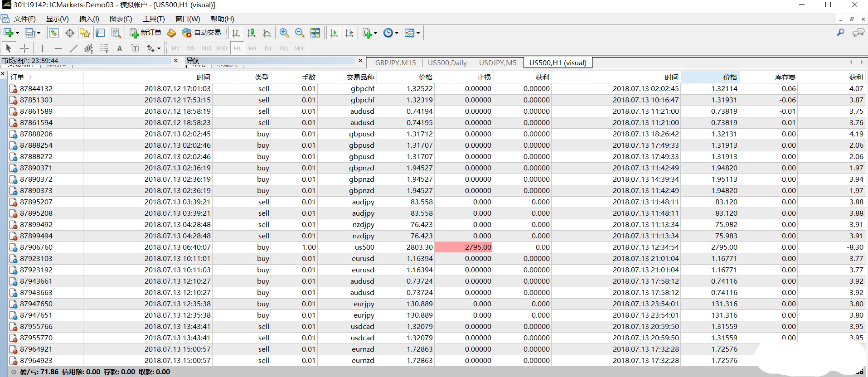The width and height of the screenshot is (868, 377).
Task: Select the H4 timeframe button
Action: pyautogui.click(x=252, y=48)
